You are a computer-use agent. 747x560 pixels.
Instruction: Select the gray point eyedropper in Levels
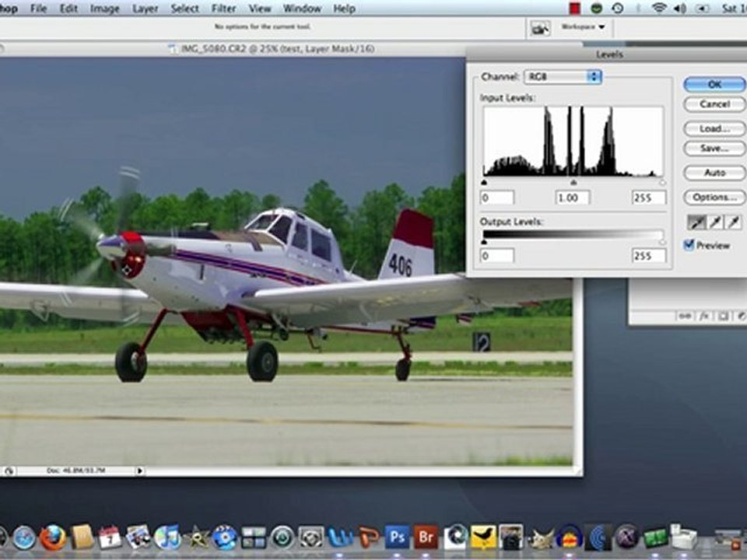[714, 222]
